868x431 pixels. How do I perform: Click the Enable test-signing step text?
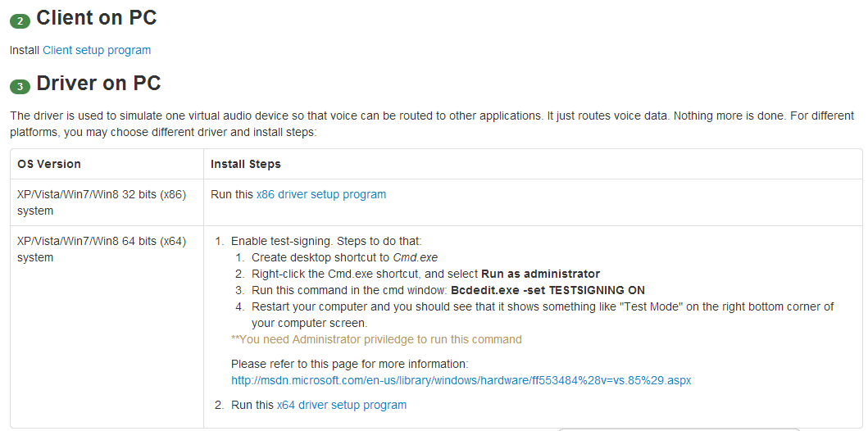pos(326,242)
